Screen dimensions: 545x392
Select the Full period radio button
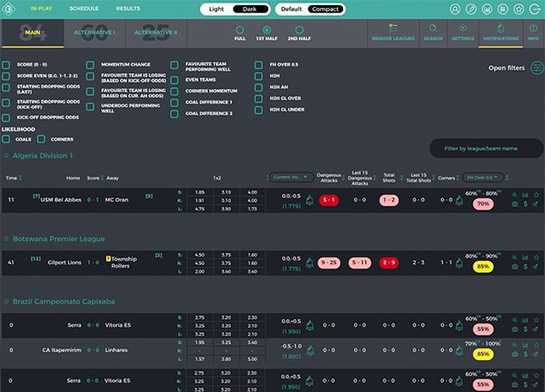pyautogui.click(x=240, y=30)
